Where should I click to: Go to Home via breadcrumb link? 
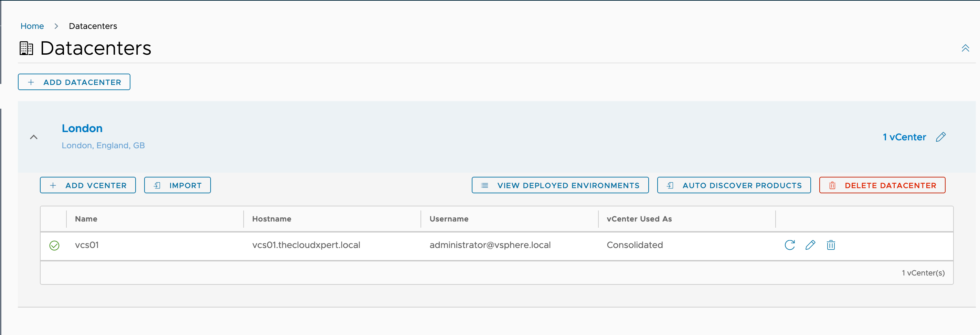pyautogui.click(x=32, y=26)
